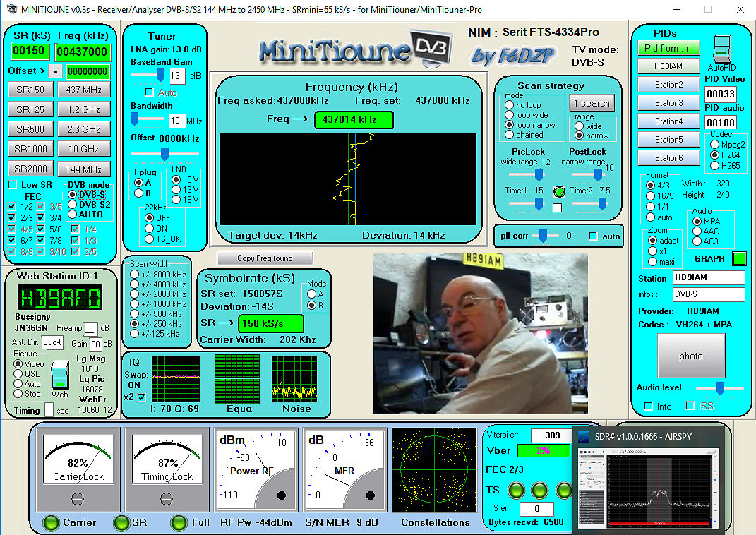Viewport: 756px width, 535px height.
Task: Click the constellation diagram display
Action: point(434,471)
